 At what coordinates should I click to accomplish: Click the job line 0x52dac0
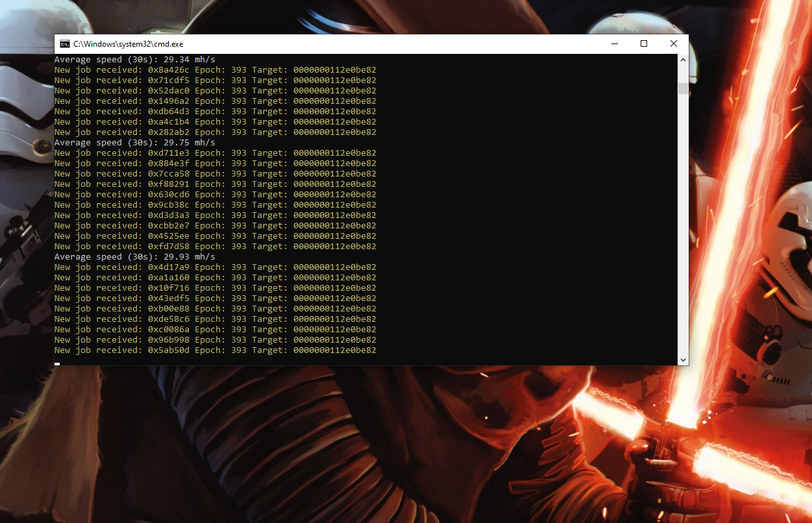pyautogui.click(x=215, y=91)
